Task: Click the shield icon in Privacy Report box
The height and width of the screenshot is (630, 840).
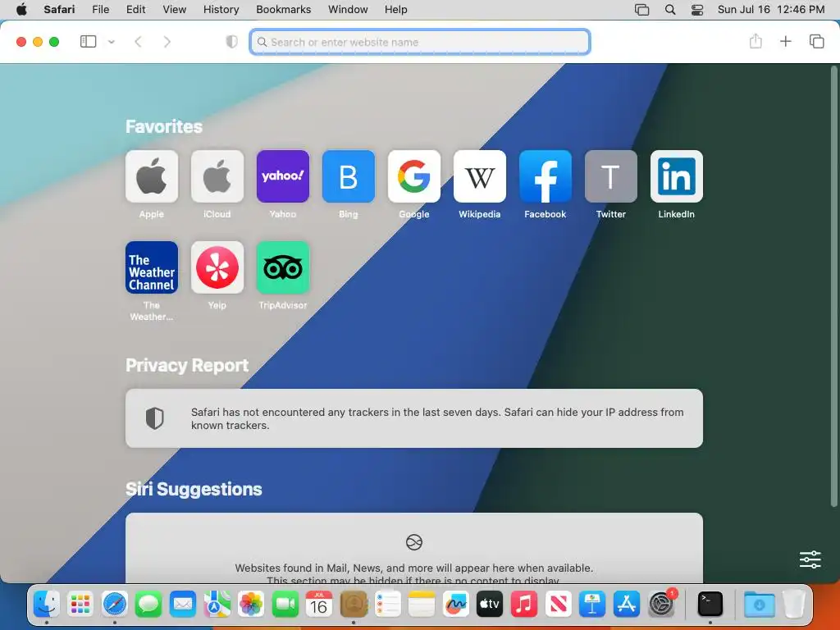Action: click(x=155, y=418)
